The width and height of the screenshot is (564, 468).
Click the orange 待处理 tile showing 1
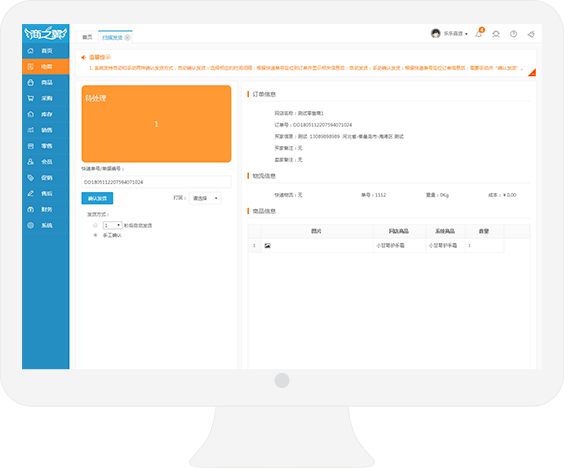[156, 124]
